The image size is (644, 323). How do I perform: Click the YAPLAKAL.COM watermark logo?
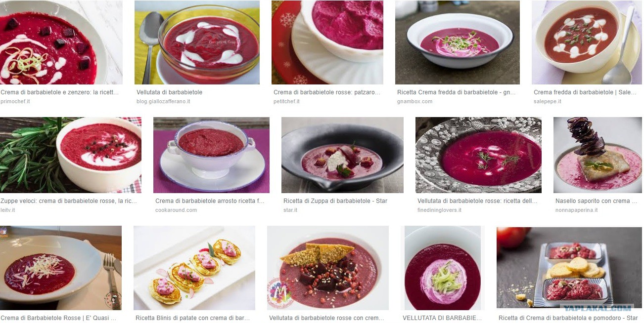[x=609, y=308]
